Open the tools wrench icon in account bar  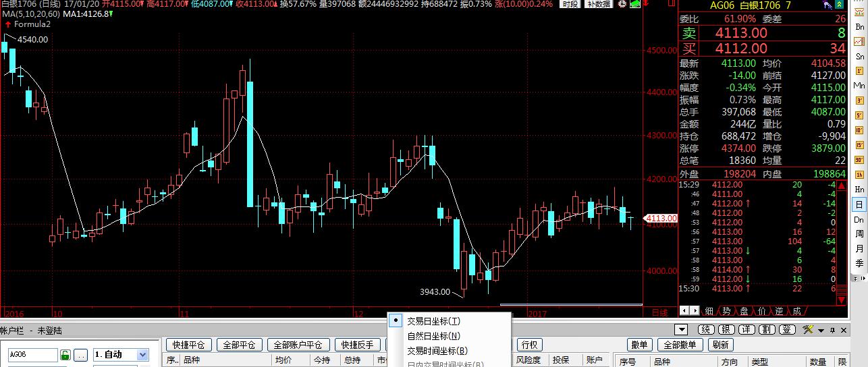[x=808, y=329]
